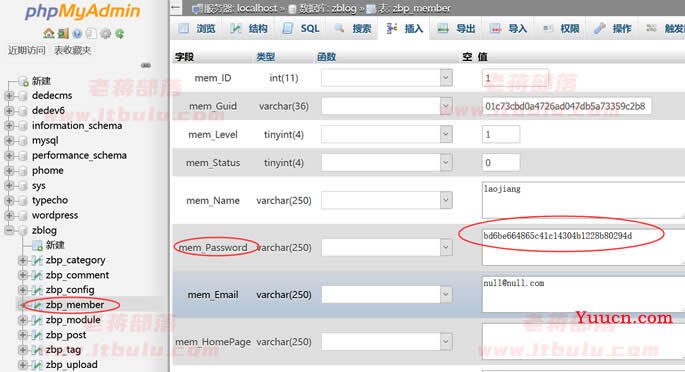Viewport: 685px width, 372px height.
Task: Expand the mysql database node
Action: 9,141
